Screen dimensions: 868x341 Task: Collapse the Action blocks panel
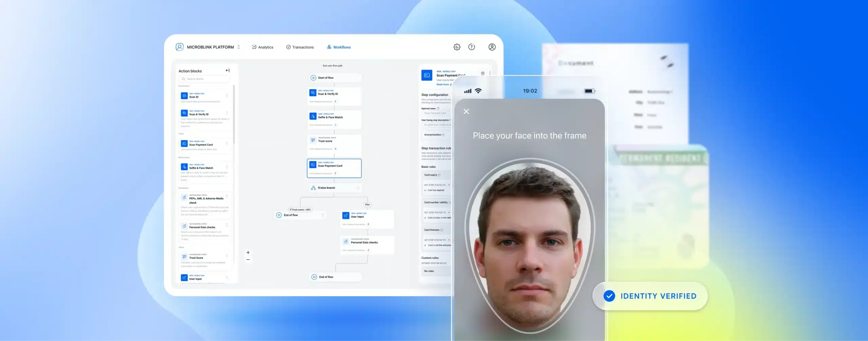pos(228,71)
